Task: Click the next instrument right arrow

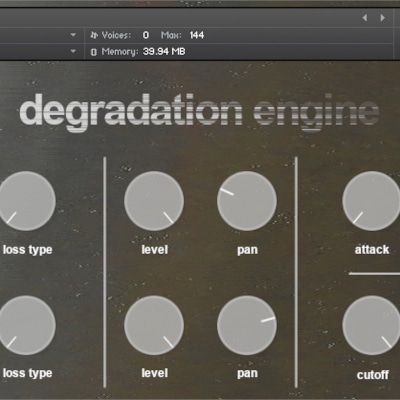Action: [x=383, y=18]
